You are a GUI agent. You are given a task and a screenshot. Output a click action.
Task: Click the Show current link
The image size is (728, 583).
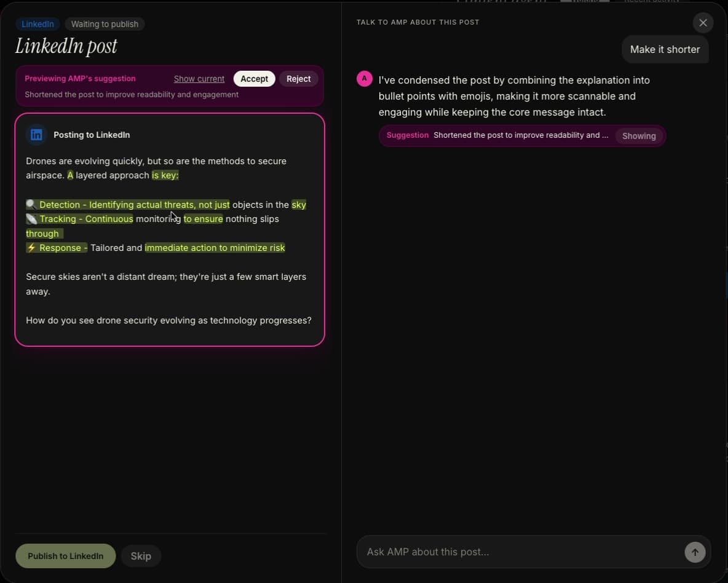tap(199, 79)
